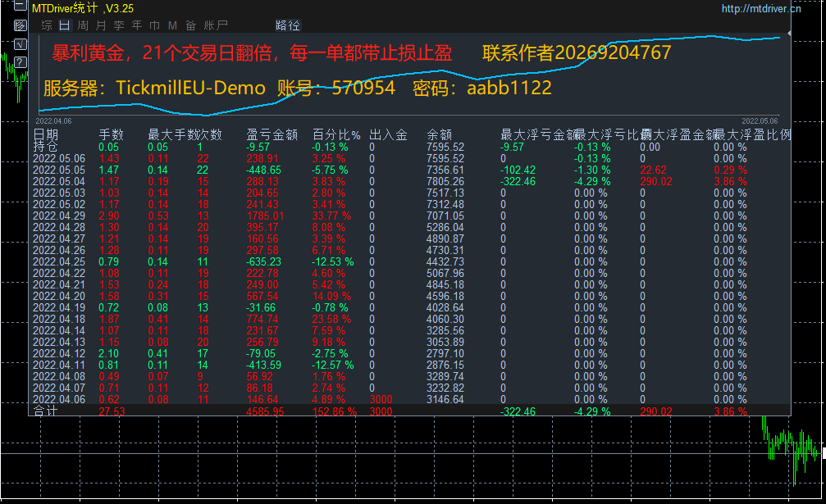
Task: Open the 备 notes tab
Action: [x=190, y=25]
